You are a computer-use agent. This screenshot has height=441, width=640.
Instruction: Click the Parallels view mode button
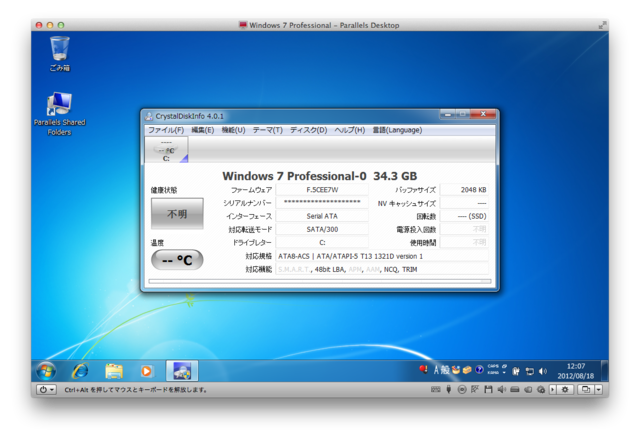point(586,390)
